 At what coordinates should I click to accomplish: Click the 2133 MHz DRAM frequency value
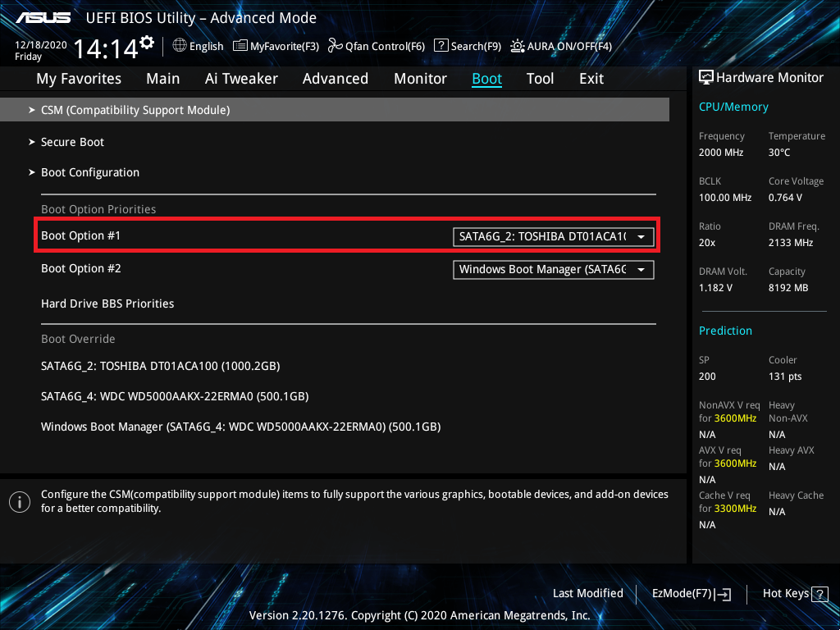point(792,243)
